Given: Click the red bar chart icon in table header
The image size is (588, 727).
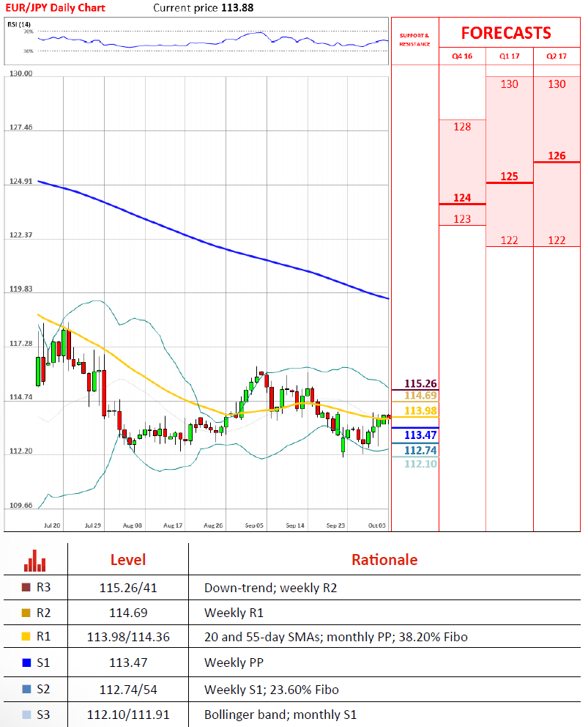Looking at the screenshot, I should click(x=34, y=561).
